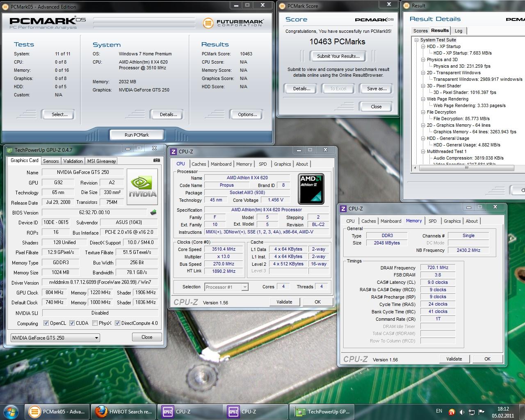Open the MSI Giveaway tab in GPU-Z

pos(101,161)
